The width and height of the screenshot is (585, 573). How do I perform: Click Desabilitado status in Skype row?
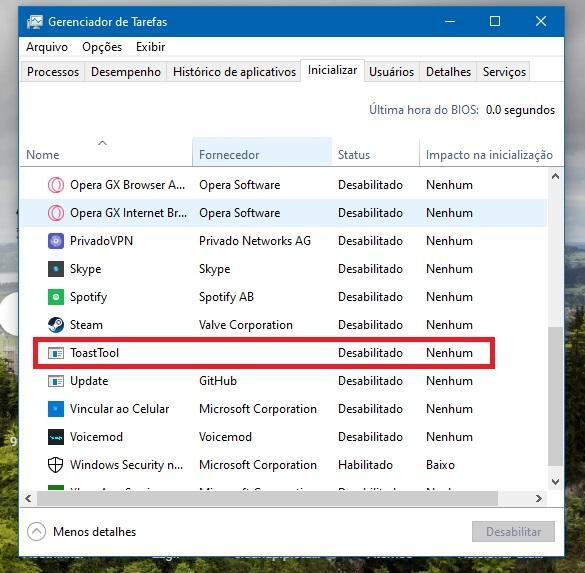370,269
